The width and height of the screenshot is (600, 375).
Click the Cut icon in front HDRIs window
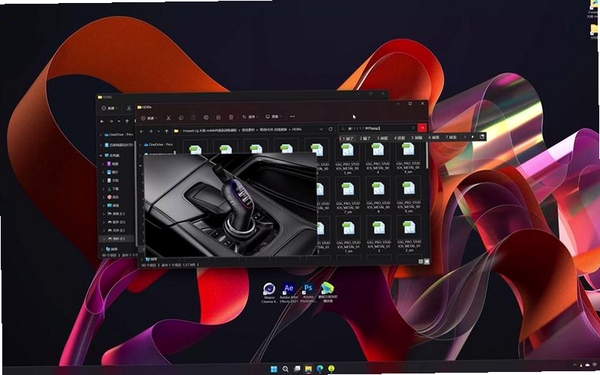pyautogui.click(x=168, y=117)
